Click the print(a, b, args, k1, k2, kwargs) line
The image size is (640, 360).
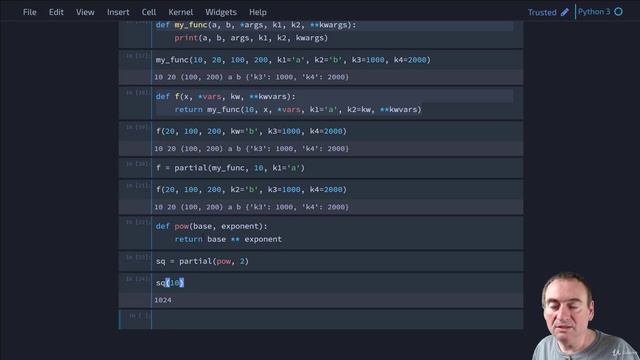point(251,38)
